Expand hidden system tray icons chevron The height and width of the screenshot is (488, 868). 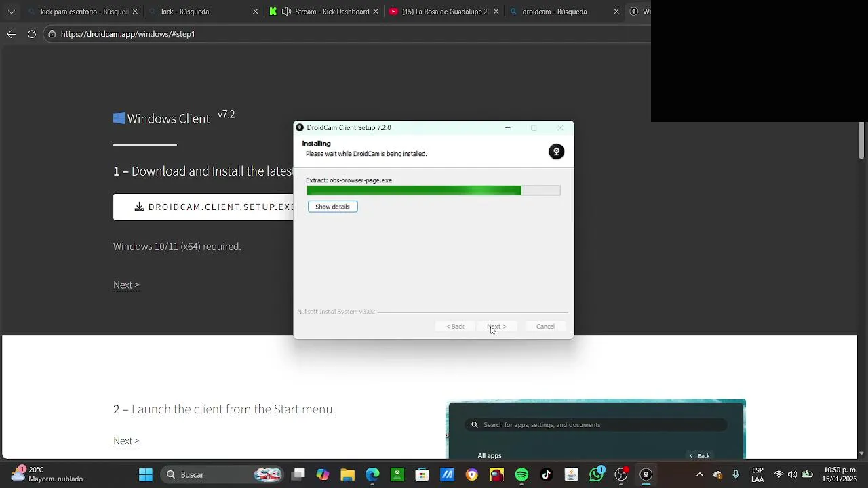pos(700,474)
